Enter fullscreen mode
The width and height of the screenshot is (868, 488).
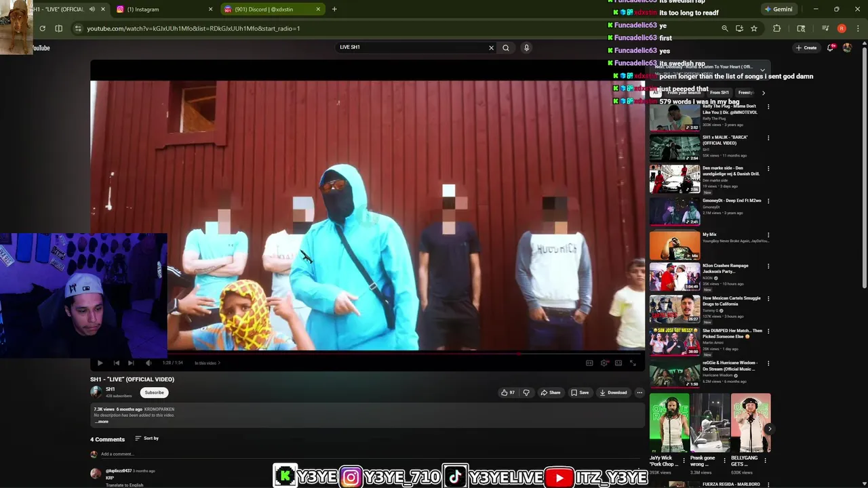click(633, 363)
